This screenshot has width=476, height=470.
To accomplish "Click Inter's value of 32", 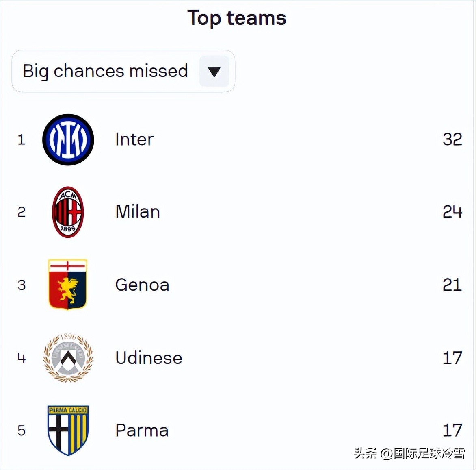I will [x=452, y=139].
